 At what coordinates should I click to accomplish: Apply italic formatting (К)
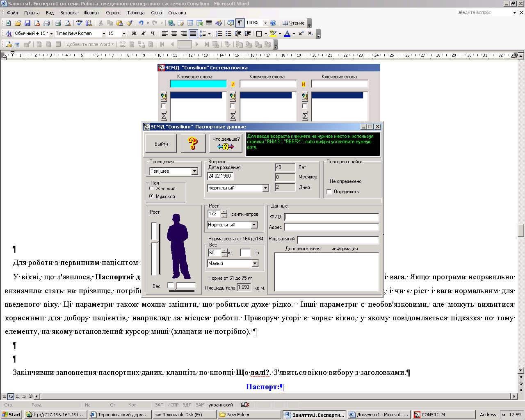point(143,34)
